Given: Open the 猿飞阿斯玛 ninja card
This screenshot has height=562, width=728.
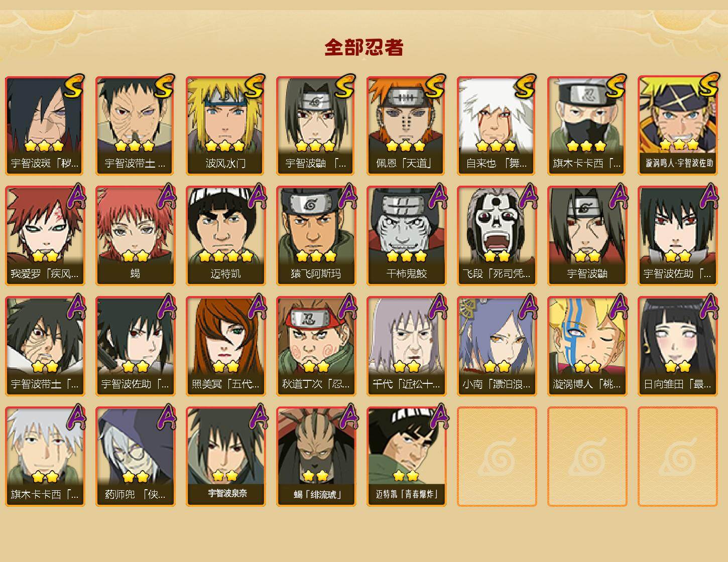Looking at the screenshot, I should (316, 236).
